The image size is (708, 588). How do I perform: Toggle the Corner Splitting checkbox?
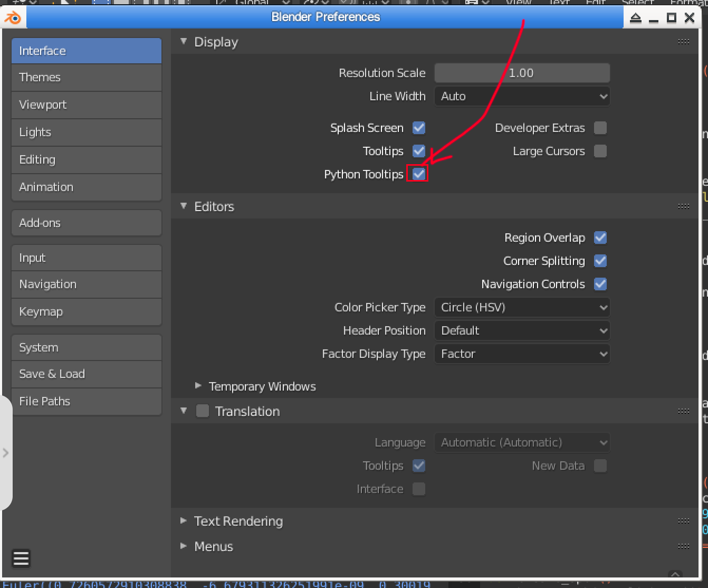point(600,261)
